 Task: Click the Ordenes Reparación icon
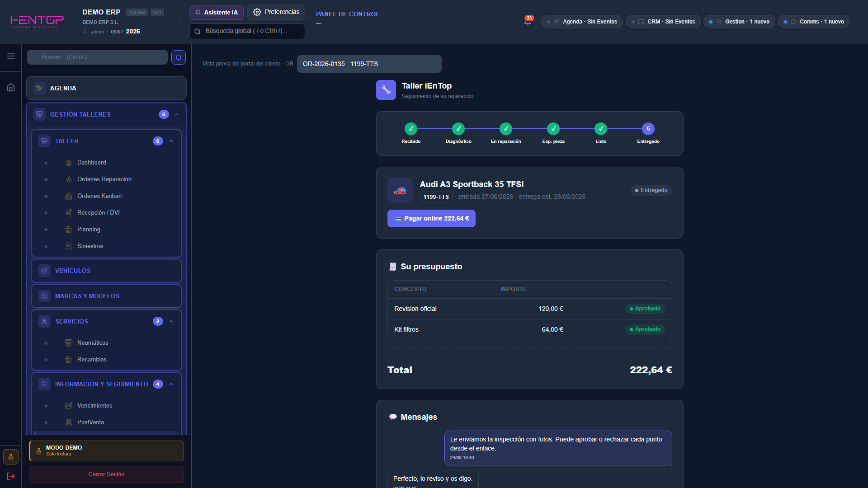coord(69,179)
